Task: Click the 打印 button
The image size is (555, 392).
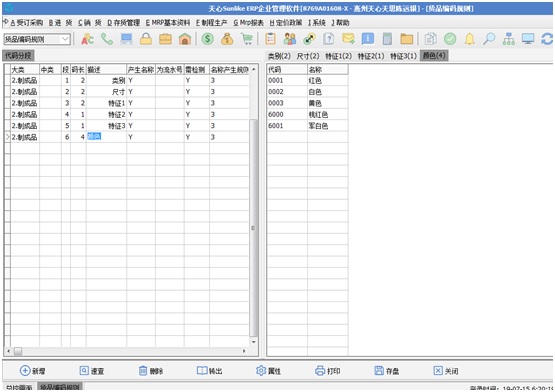Action: coord(327,371)
